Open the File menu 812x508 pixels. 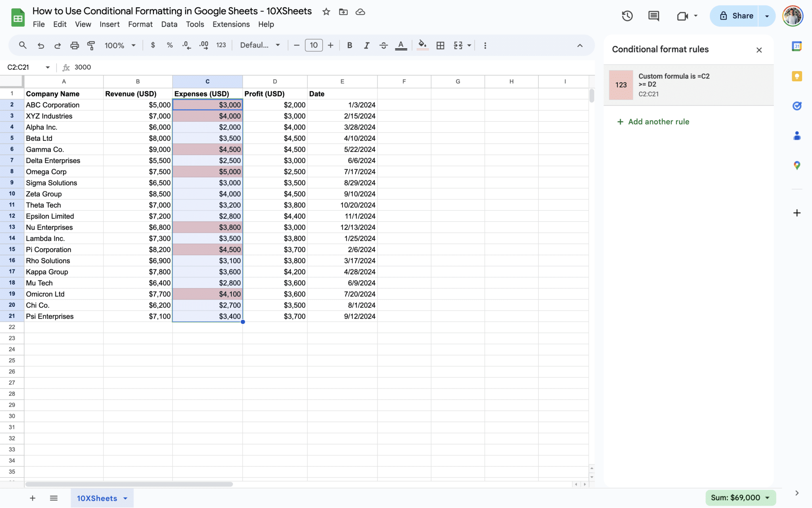pos(38,24)
